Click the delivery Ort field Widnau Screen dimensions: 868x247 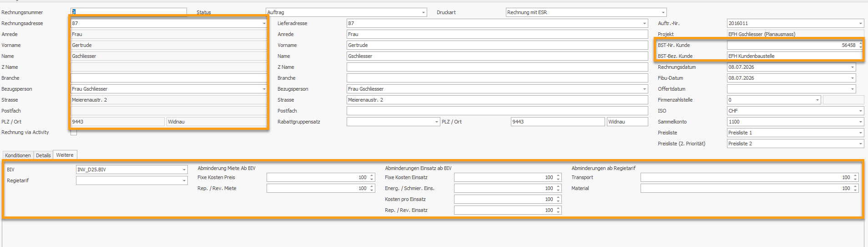(627, 122)
